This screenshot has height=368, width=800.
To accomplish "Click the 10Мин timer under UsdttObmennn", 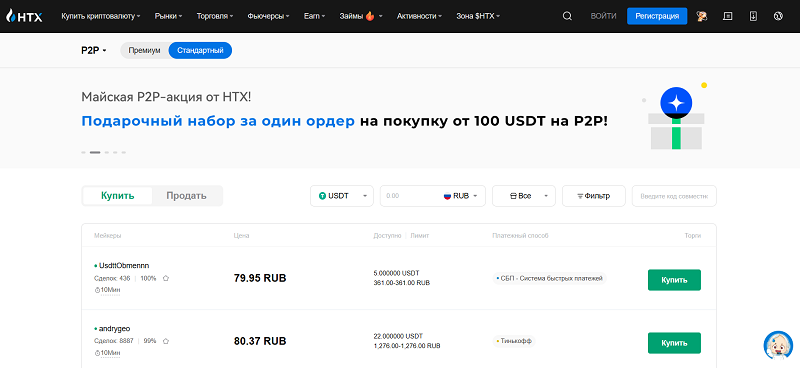I will coord(108,290).
